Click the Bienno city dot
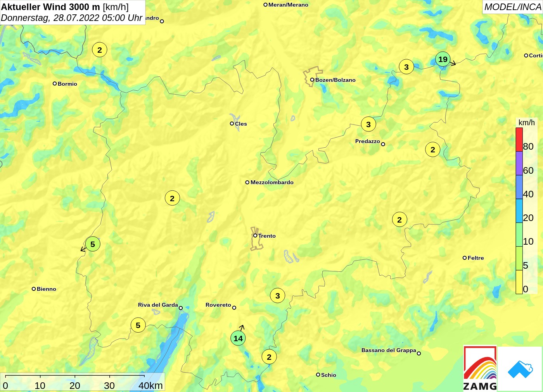The width and height of the screenshot is (543, 392). click(34, 289)
